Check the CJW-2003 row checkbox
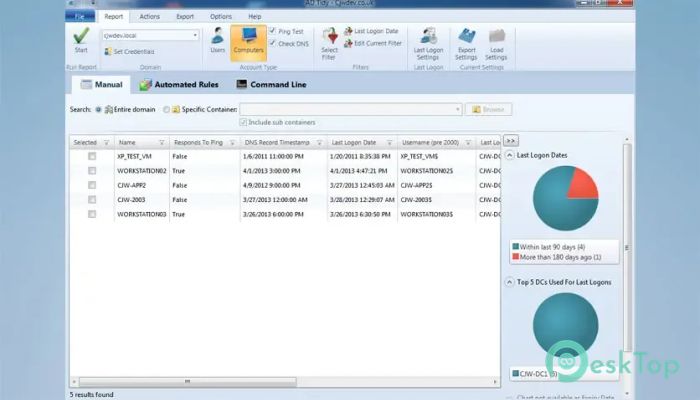This screenshot has width=700, height=400. 92,200
